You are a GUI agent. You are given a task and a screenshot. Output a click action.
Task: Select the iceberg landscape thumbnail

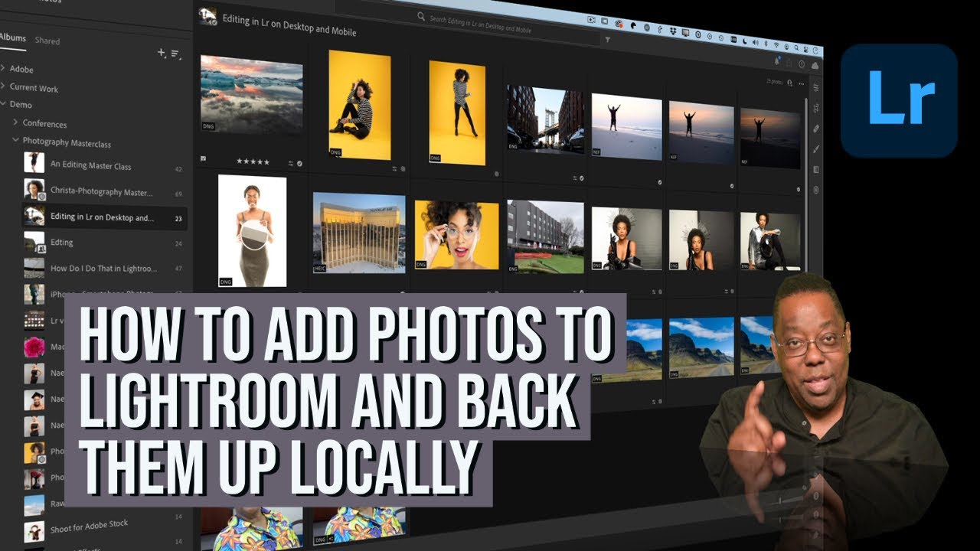[x=251, y=93]
